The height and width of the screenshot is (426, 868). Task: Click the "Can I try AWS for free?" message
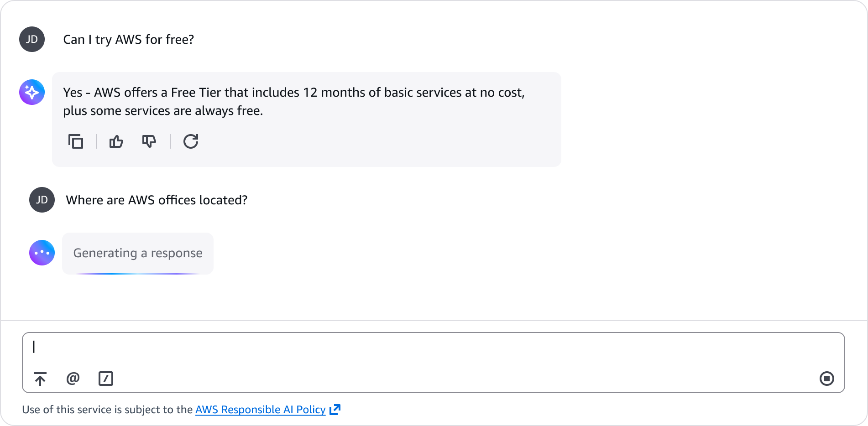click(128, 40)
